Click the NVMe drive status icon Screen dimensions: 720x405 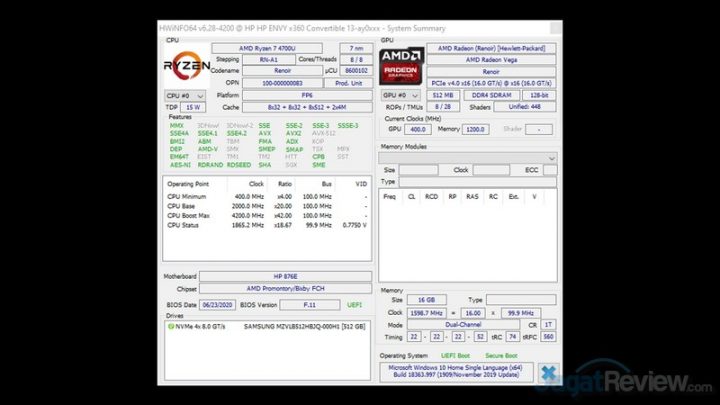171,326
